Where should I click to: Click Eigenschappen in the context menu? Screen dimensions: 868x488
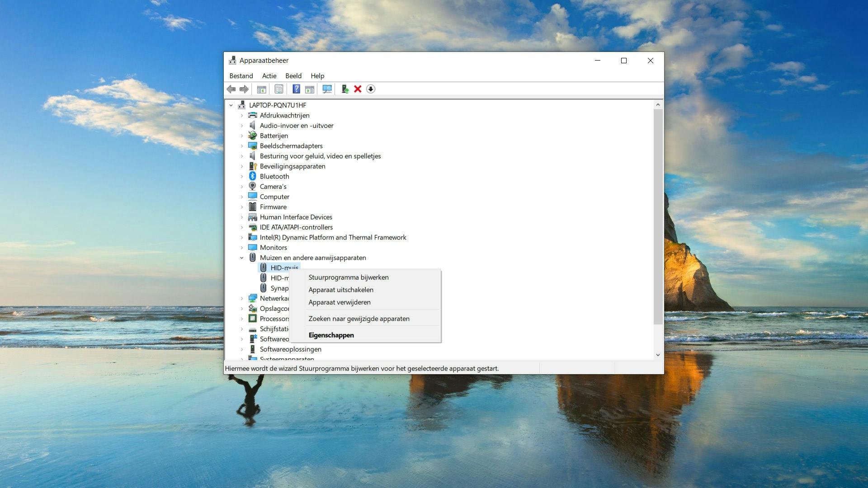pos(331,335)
